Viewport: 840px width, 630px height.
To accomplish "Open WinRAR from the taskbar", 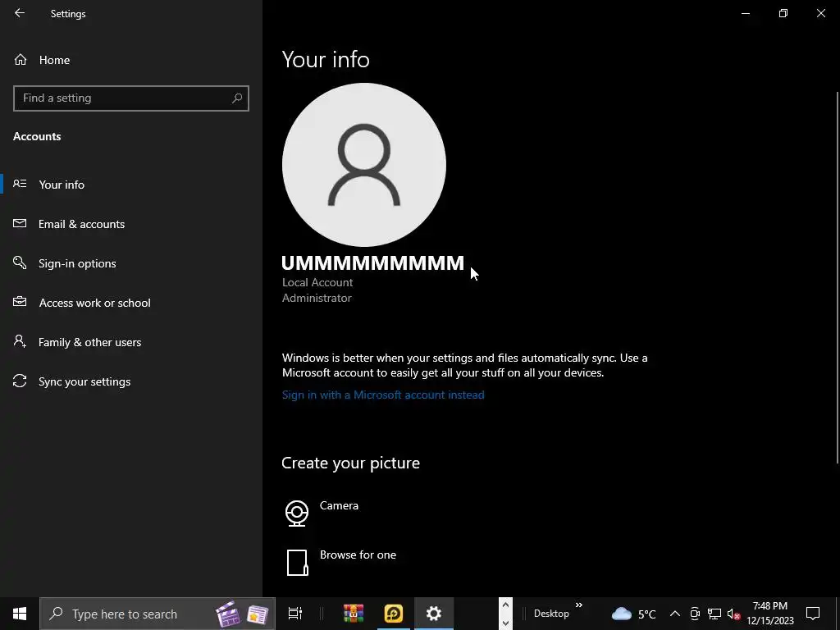I will click(354, 614).
